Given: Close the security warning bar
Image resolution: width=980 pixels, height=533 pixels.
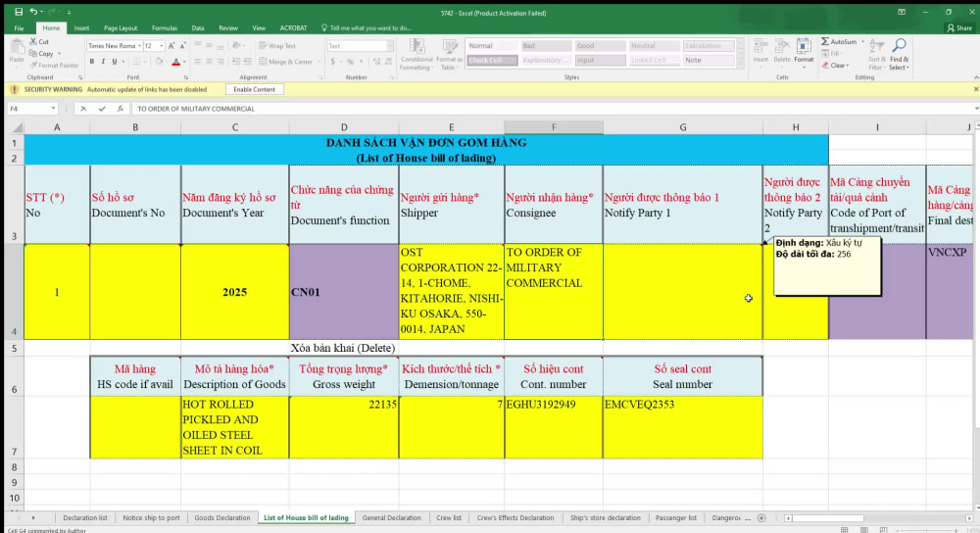Looking at the screenshot, I should point(976,89).
